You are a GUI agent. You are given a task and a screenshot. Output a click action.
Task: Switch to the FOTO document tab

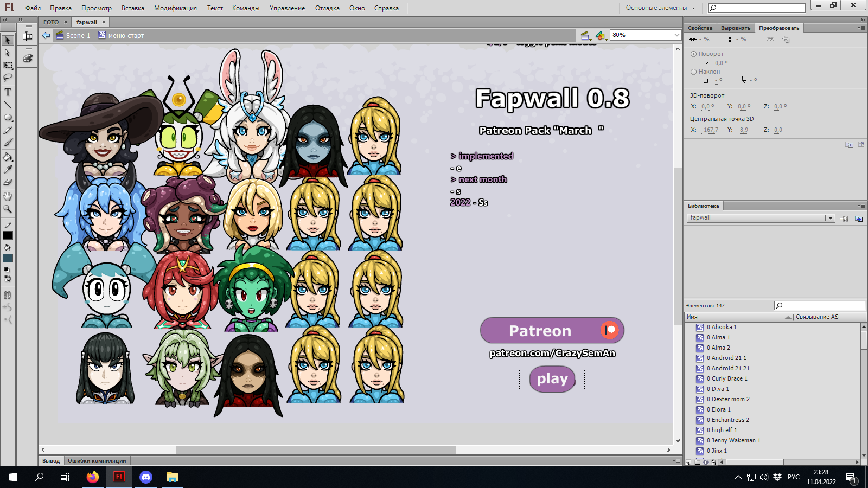click(x=51, y=22)
